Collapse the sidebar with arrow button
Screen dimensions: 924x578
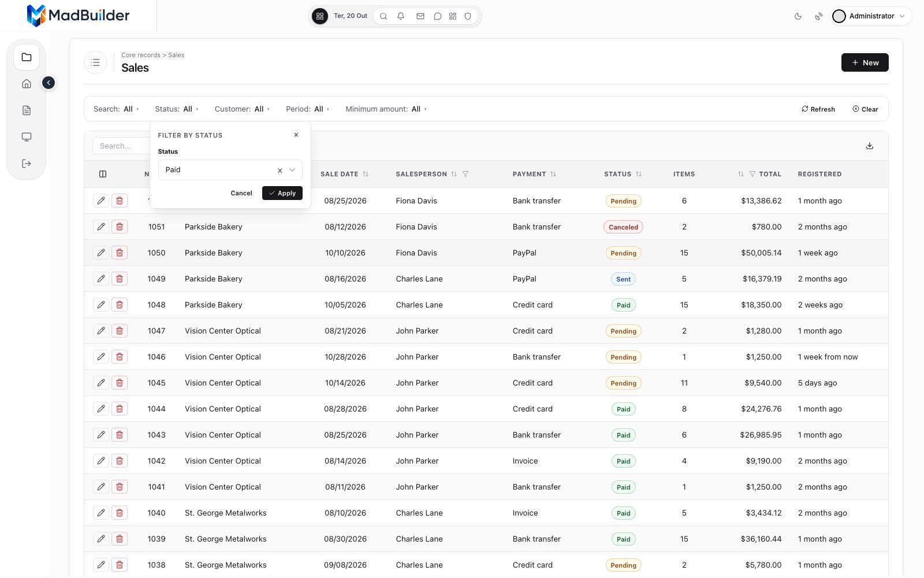[x=49, y=83]
